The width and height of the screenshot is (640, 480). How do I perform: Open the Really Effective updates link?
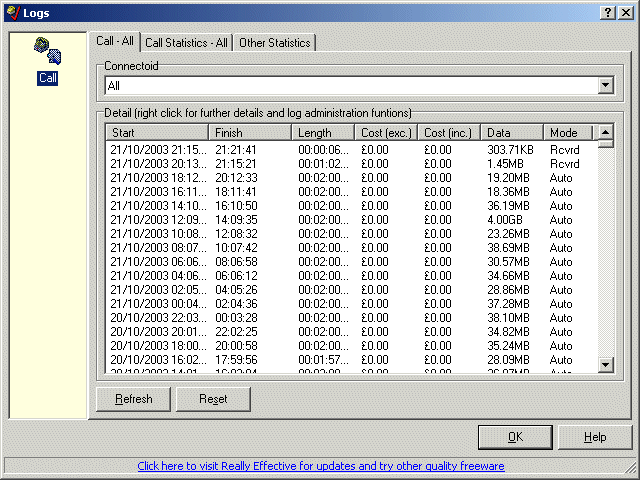coord(321,466)
